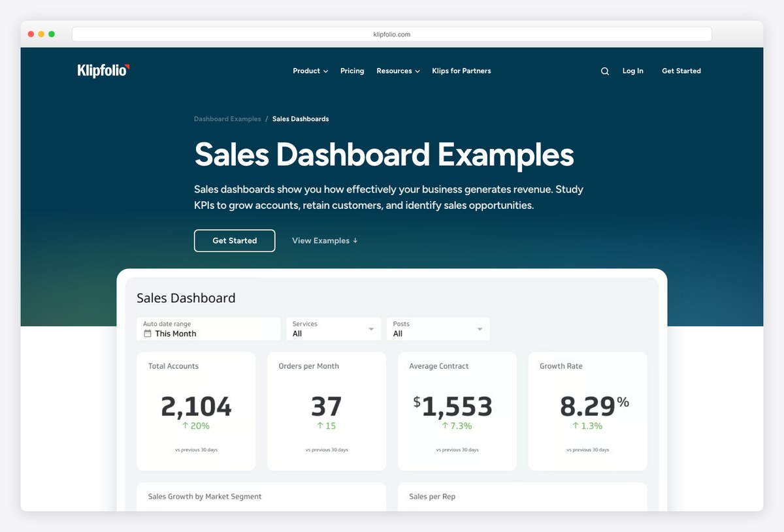Screen dimensions: 784x532
Task: Click the Sales per Rep title
Action: pos(432,497)
